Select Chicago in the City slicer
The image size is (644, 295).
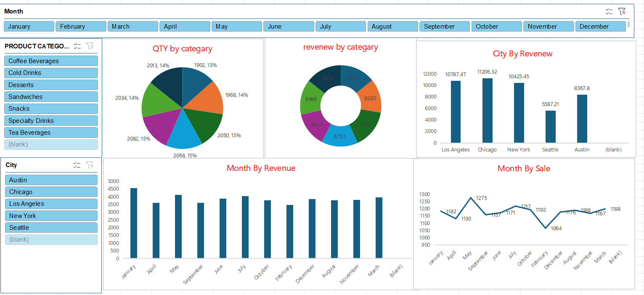(51, 192)
